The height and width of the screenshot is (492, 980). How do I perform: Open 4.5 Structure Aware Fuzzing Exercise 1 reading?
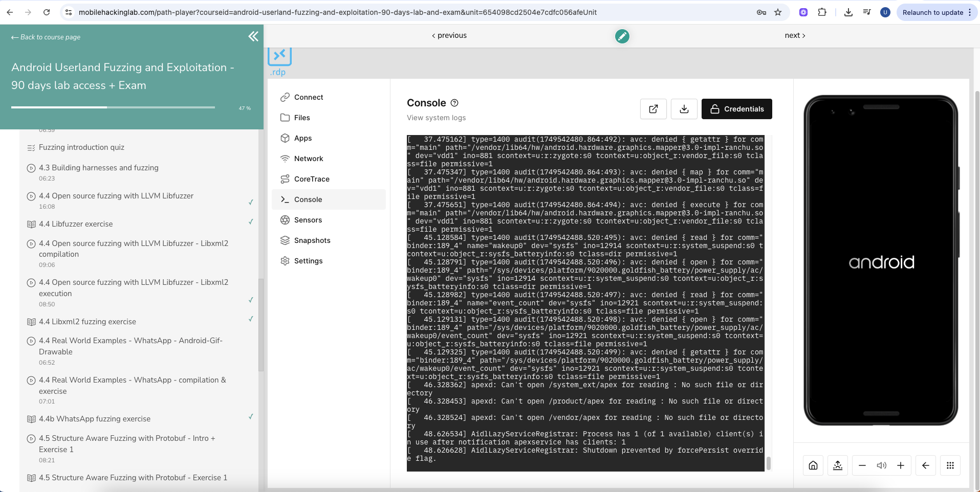(x=133, y=478)
